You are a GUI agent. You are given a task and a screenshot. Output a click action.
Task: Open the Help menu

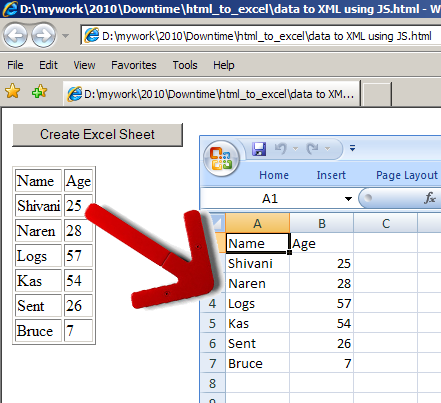point(224,65)
